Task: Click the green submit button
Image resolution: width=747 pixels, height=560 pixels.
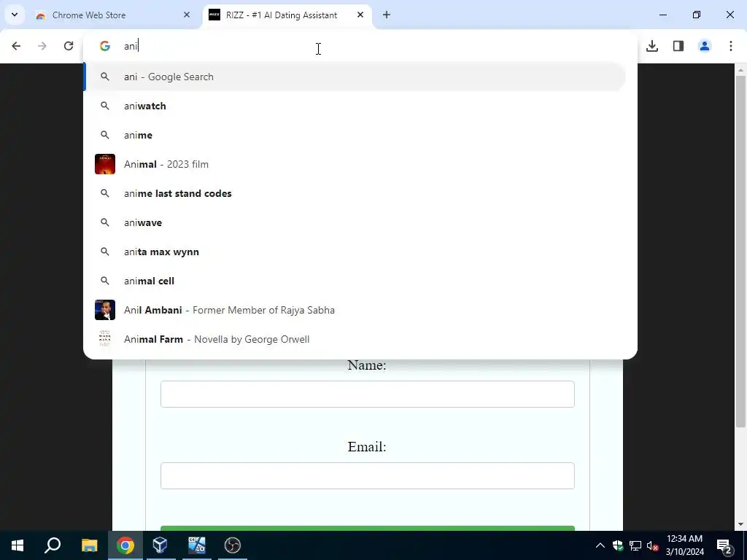Action: point(368,528)
